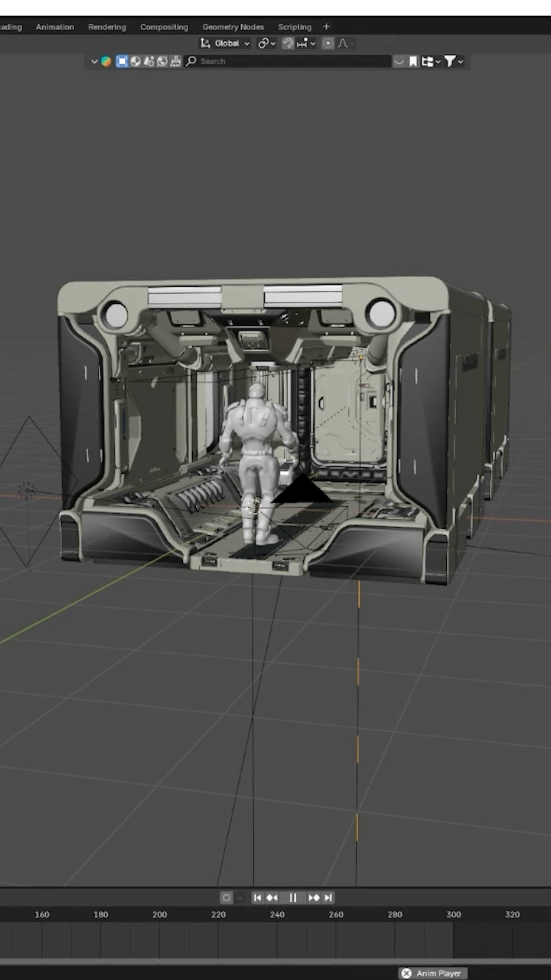This screenshot has height=980, width=551.
Task: Click the magnifier icon in the search field
Action: 191,61
